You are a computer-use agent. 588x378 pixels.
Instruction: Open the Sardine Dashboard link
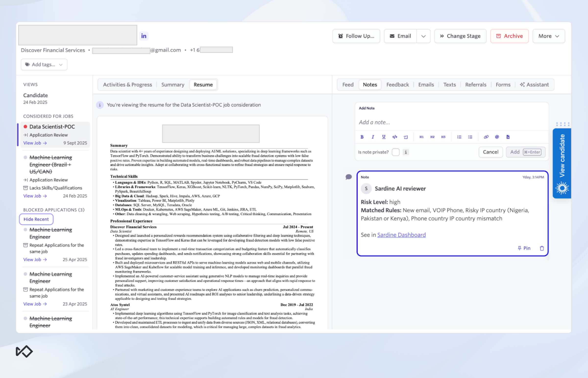[x=401, y=235]
